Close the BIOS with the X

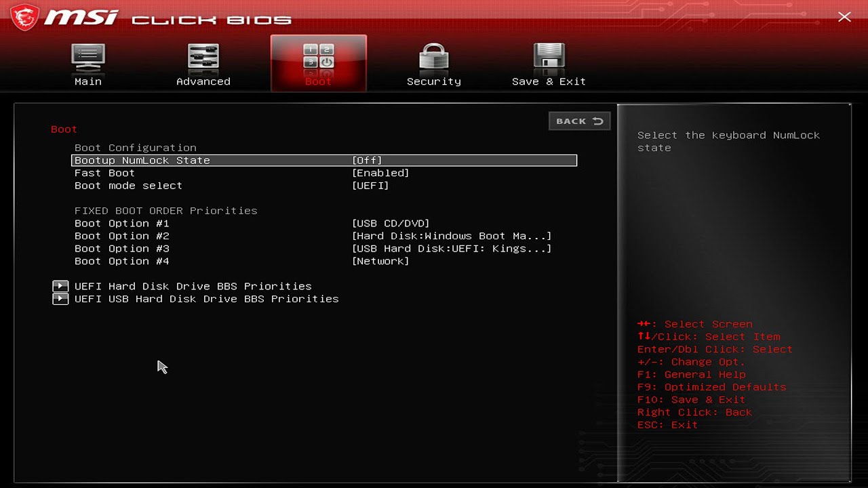(844, 17)
